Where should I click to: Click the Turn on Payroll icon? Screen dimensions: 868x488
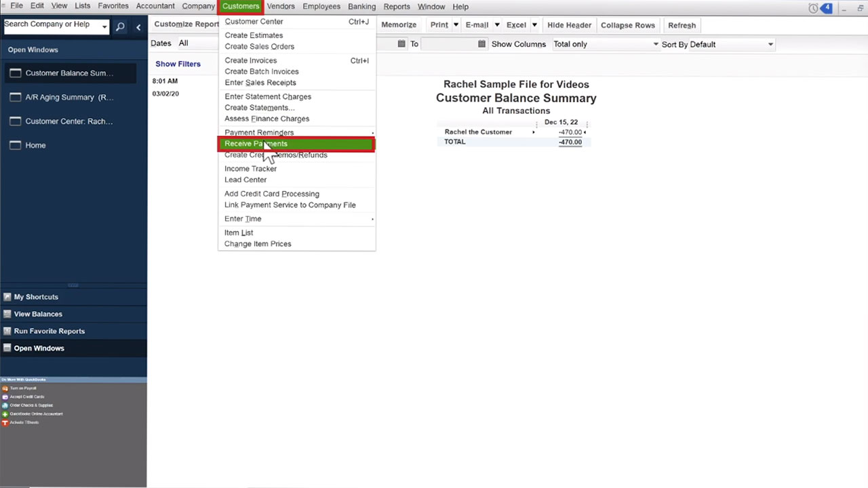tap(5, 388)
